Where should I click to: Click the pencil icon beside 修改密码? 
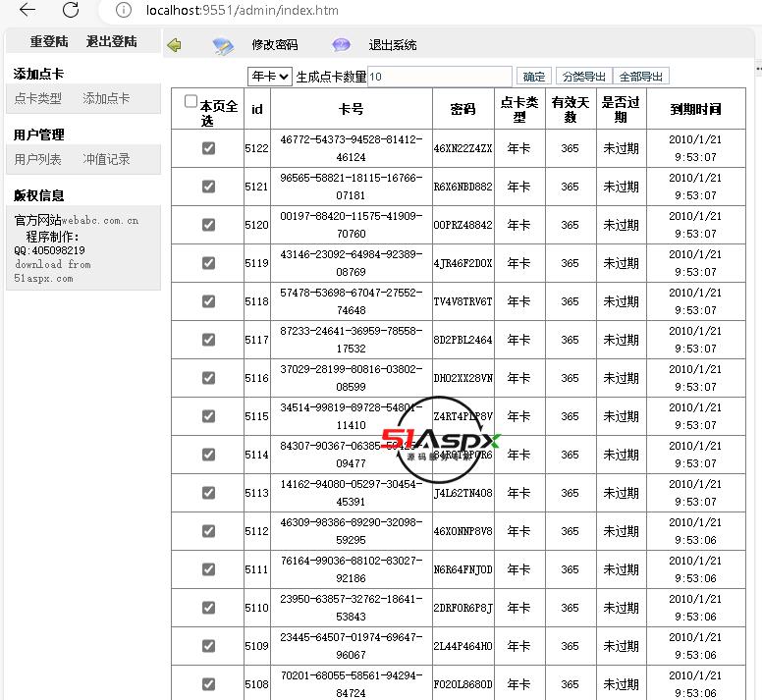[x=223, y=46]
